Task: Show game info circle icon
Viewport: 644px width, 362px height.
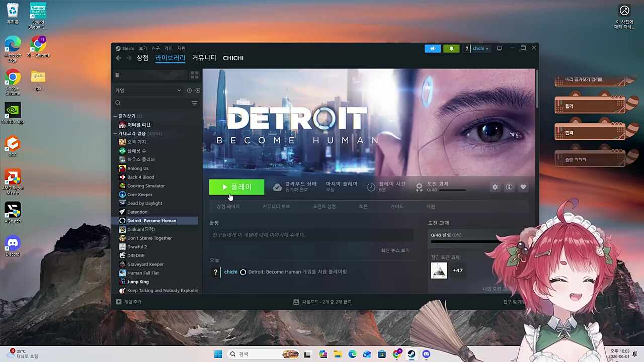Action: click(x=509, y=187)
